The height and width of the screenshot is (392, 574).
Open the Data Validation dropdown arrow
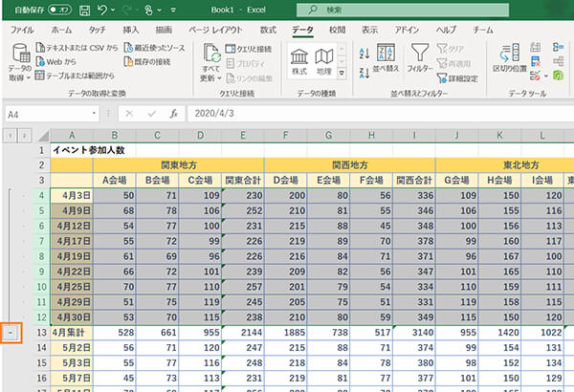click(546, 76)
